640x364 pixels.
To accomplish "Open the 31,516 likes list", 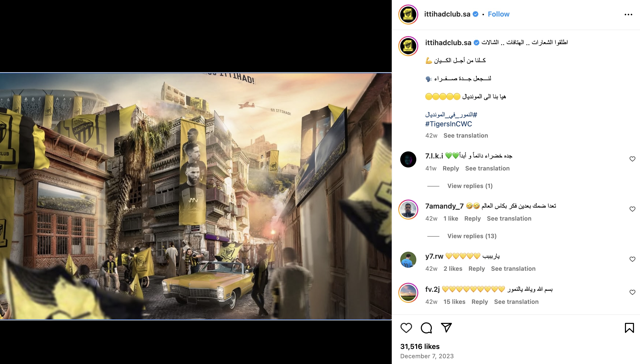I will [420, 346].
